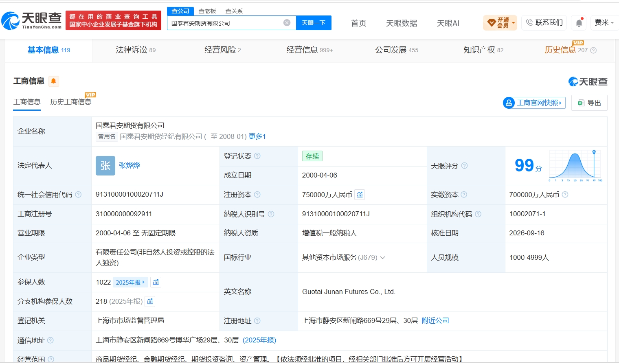
Task: Switch to 查老板 search tab
Action: [207, 11]
